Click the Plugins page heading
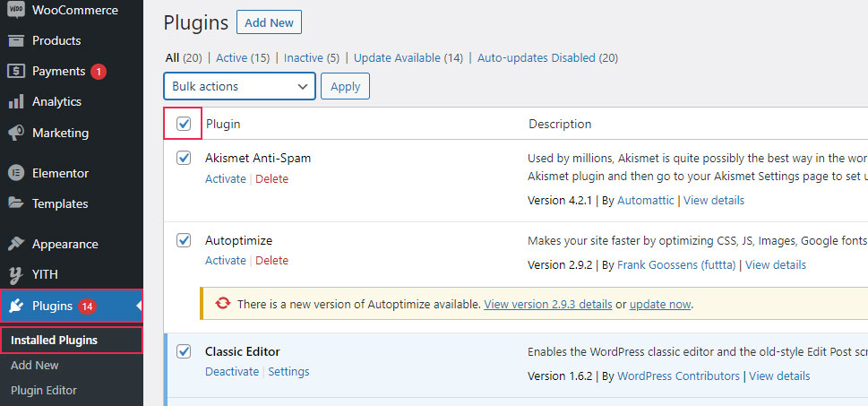The width and height of the screenshot is (868, 406). [x=196, y=22]
